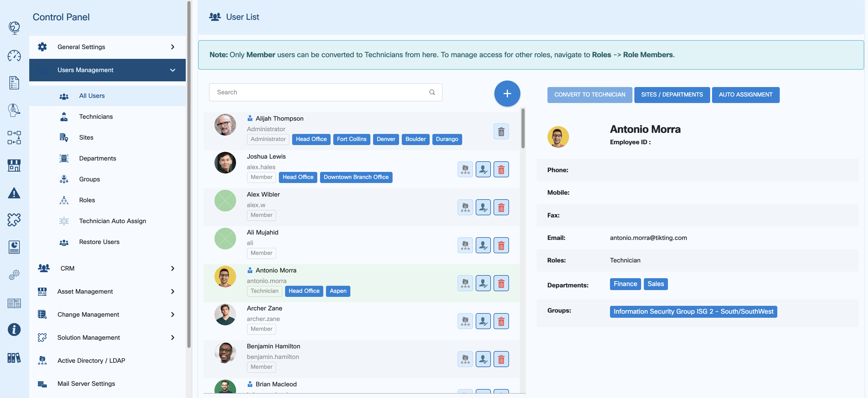Viewport: 868px width, 398px height.
Task: Open dashboard gauge icon in left rail
Action: (14, 56)
